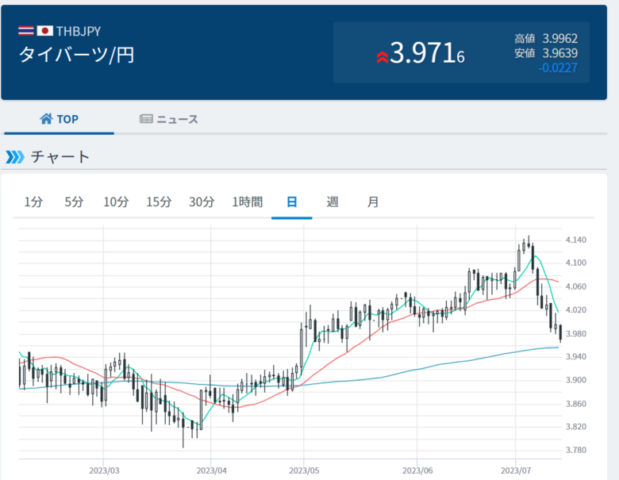
Task: Select the 1時間 chart interval
Action: tap(247, 202)
